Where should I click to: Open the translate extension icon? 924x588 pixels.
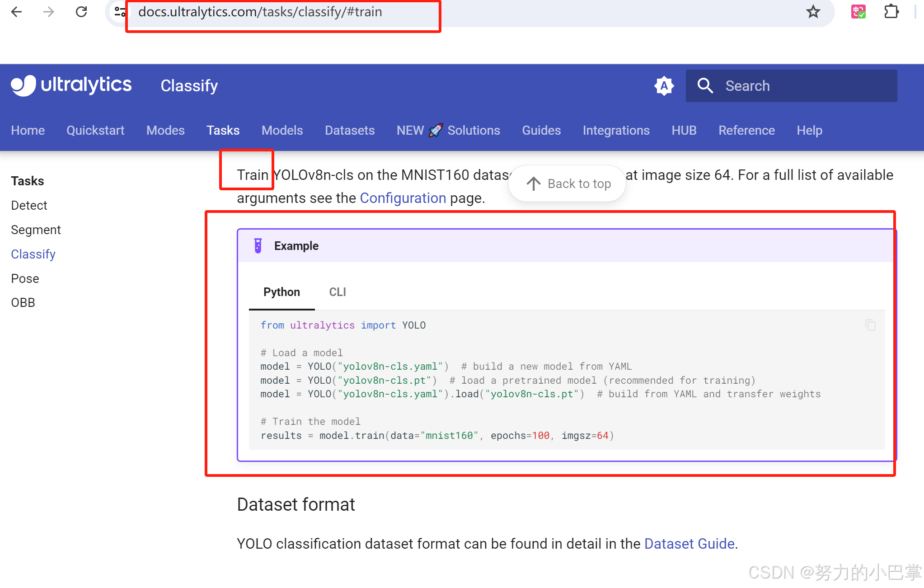(858, 12)
